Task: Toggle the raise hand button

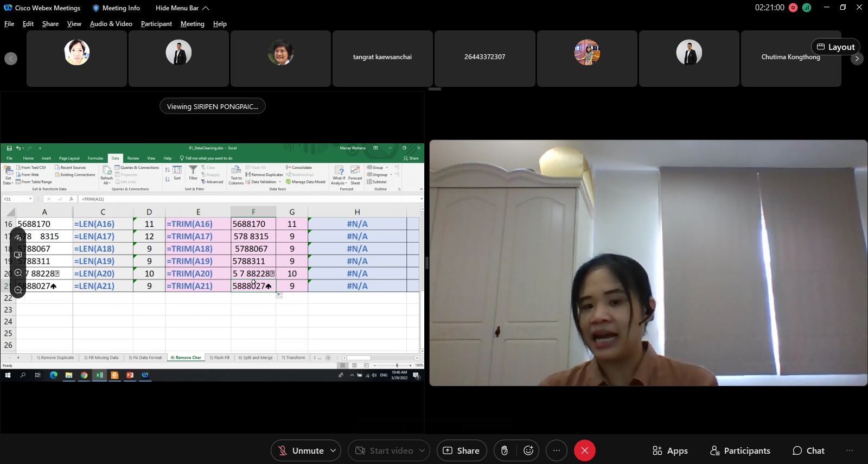Action: [504, 450]
